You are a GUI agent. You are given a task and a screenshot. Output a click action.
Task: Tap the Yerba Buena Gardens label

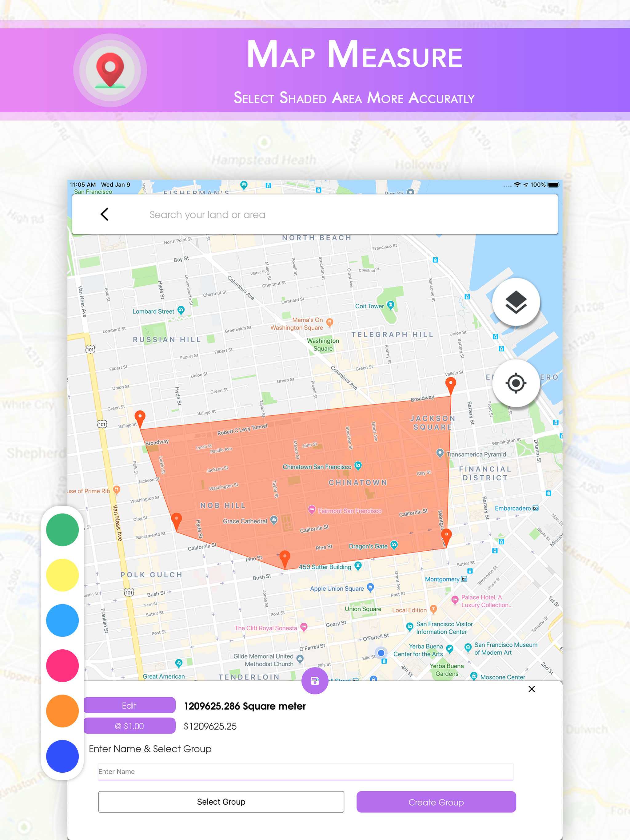447,669
